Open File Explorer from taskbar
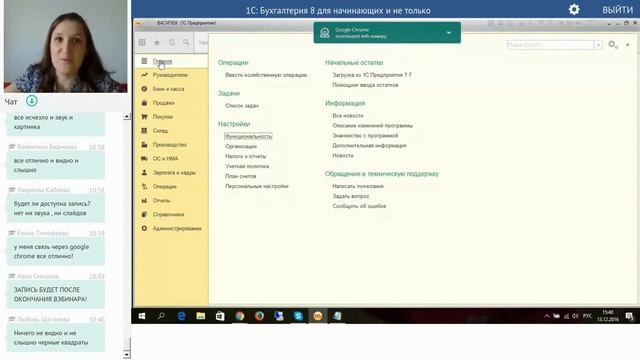Screen dimensions: 640x360 click(x=200, y=316)
